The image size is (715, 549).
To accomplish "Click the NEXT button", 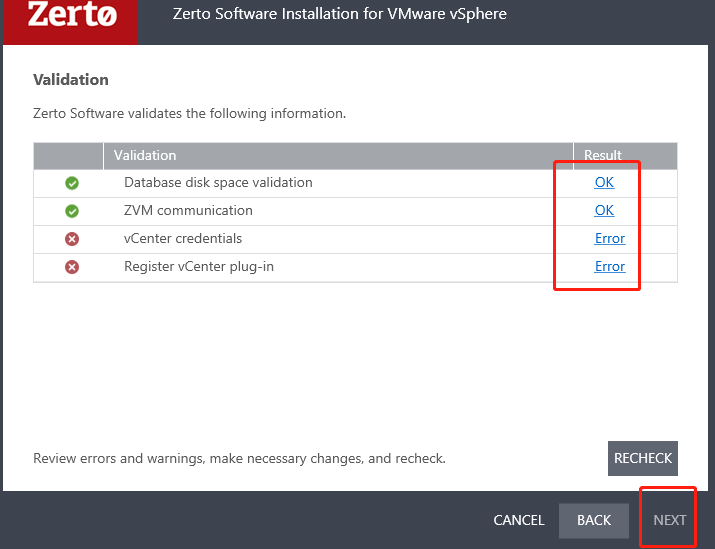I will [x=669, y=520].
